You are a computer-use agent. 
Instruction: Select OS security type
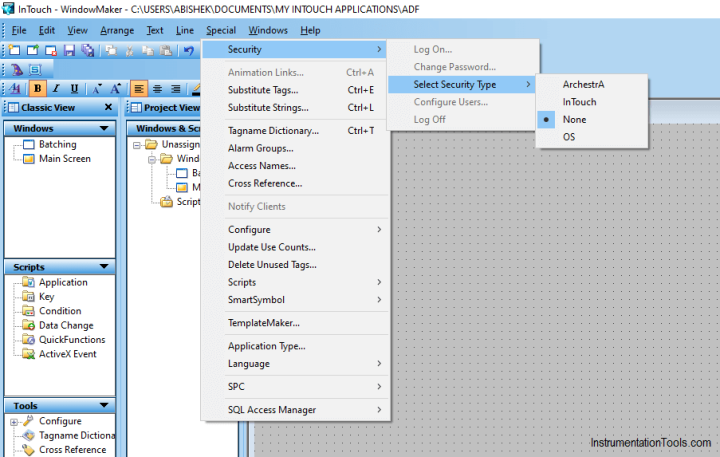[592, 137]
